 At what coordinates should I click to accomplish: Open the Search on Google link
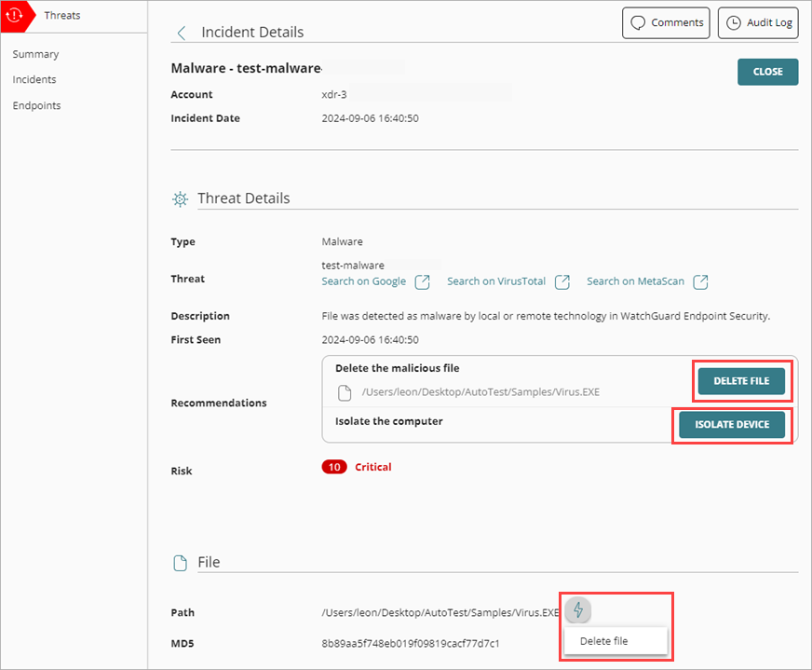(x=363, y=280)
